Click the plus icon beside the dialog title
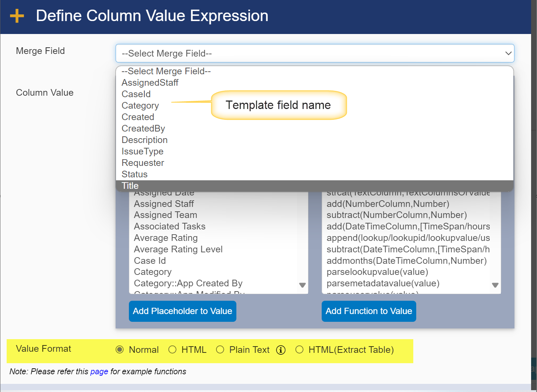Viewport: 537px width, 392px height. pyautogui.click(x=17, y=16)
